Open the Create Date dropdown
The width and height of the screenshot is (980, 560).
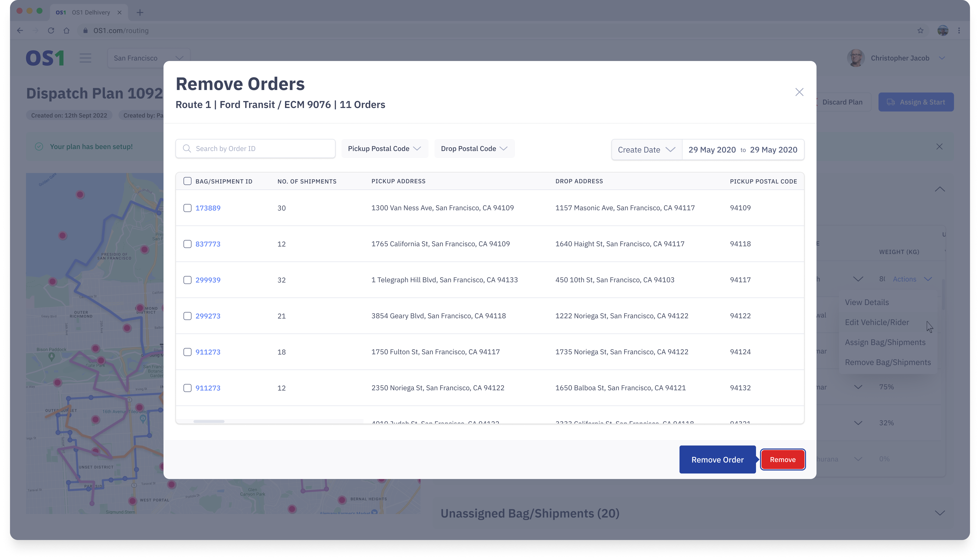tap(646, 149)
